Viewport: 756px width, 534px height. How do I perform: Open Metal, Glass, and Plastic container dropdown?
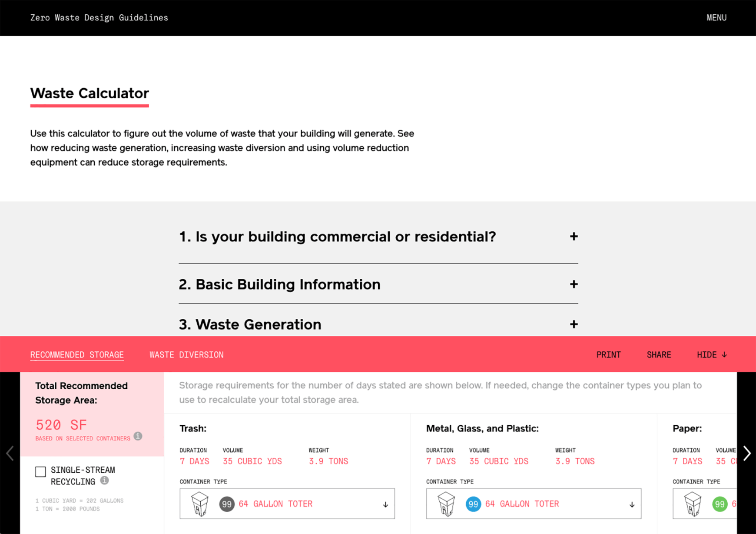pos(631,504)
